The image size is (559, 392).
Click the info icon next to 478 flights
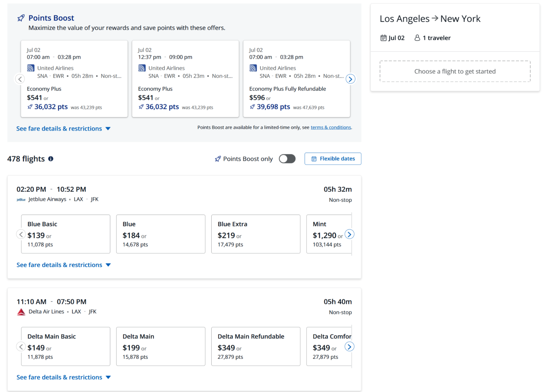point(51,159)
